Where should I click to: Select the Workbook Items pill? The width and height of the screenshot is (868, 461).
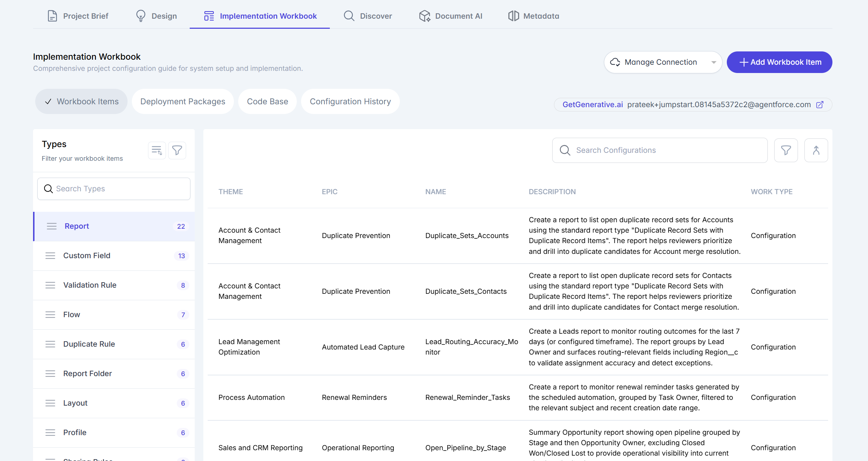click(x=82, y=101)
